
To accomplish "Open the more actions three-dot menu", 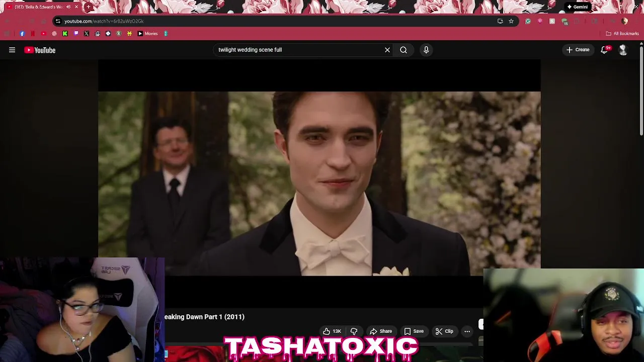I will (x=467, y=331).
